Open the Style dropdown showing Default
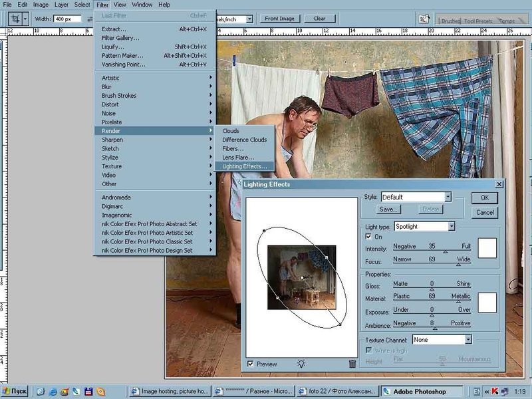532x399 pixels. click(448, 197)
